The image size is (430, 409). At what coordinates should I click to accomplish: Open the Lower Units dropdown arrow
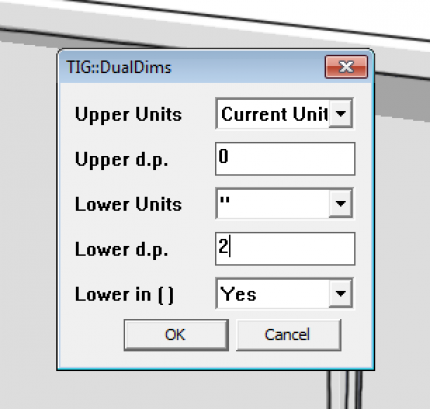click(x=341, y=203)
